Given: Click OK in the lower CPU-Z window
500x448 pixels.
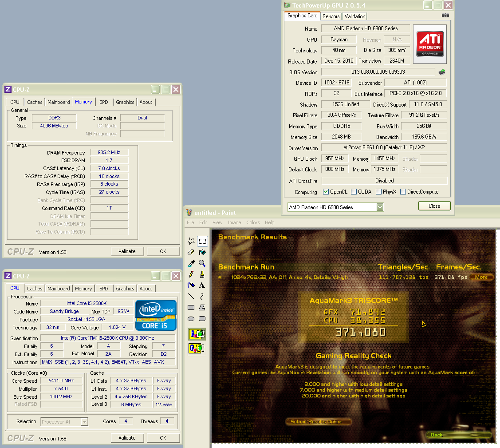Looking at the screenshot, I should [x=163, y=438].
